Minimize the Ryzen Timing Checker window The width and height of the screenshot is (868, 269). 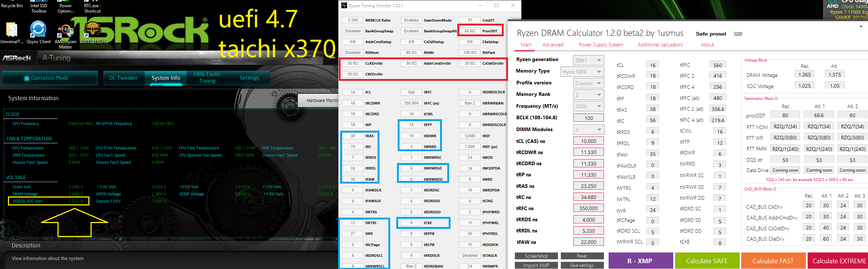[480, 5]
